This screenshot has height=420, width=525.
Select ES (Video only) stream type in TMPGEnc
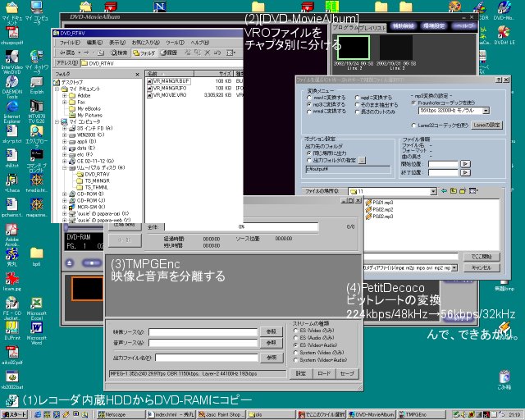[295, 331]
